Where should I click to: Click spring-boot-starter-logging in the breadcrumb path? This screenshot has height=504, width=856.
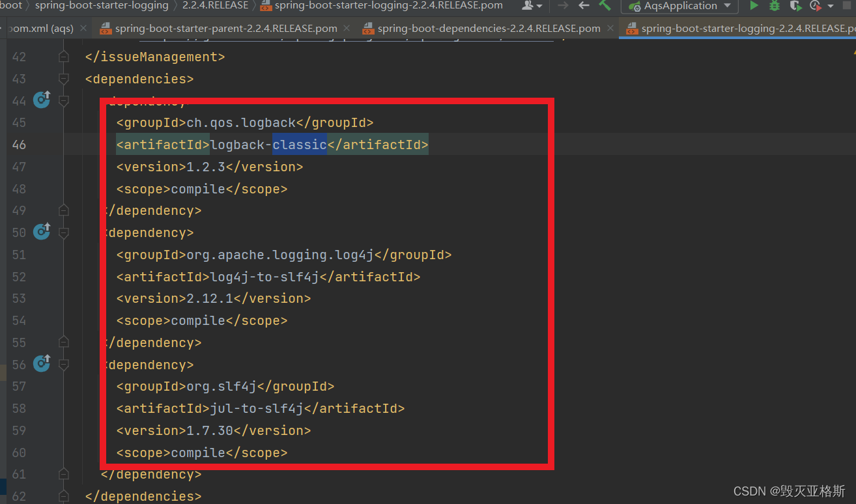click(100, 5)
